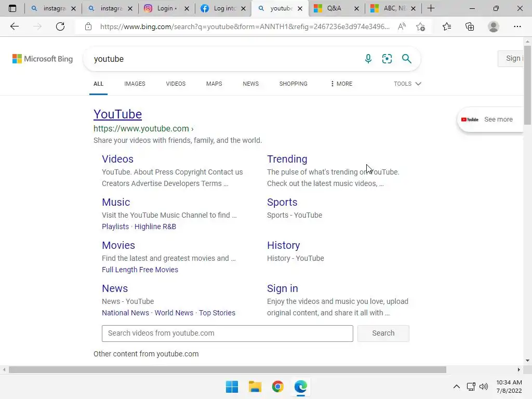Click the magnifier search icon
The width and height of the screenshot is (532, 399).
click(406, 59)
